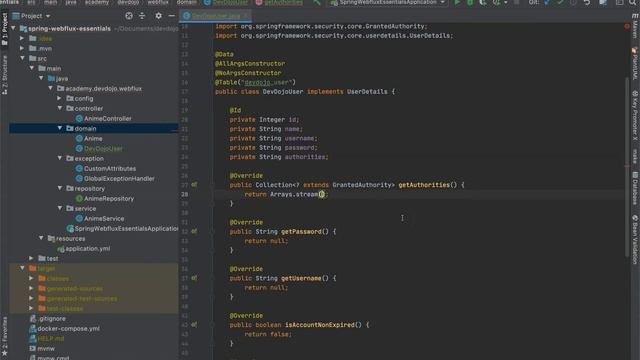
Task: Run SpringWebfluxEssentialsApplication with the green play icon
Action: pos(457,2)
